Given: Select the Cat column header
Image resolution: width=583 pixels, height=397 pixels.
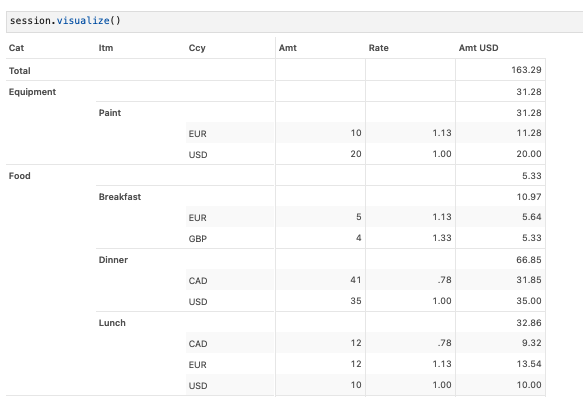Looking at the screenshot, I should point(16,48).
